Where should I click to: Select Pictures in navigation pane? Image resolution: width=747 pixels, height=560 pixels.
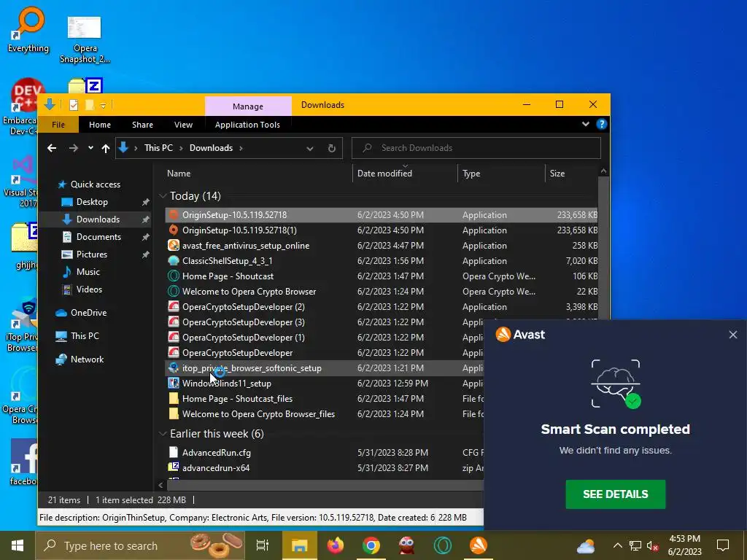[x=91, y=254]
